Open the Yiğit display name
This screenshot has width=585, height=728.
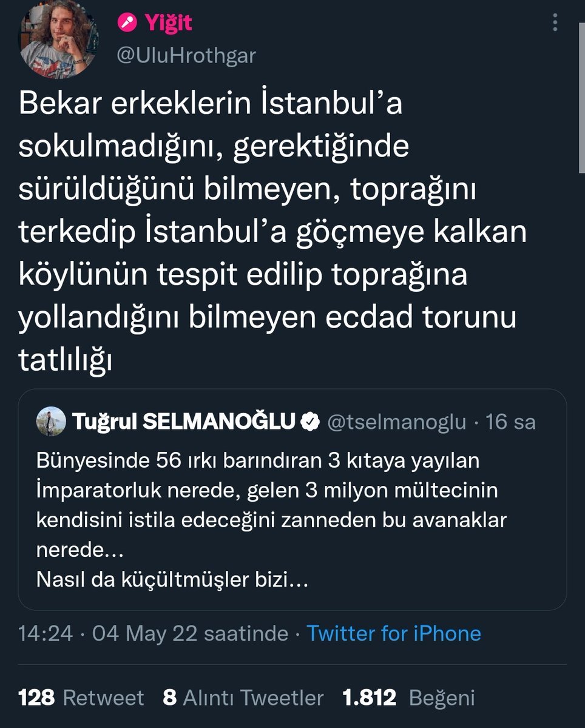coord(168,22)
